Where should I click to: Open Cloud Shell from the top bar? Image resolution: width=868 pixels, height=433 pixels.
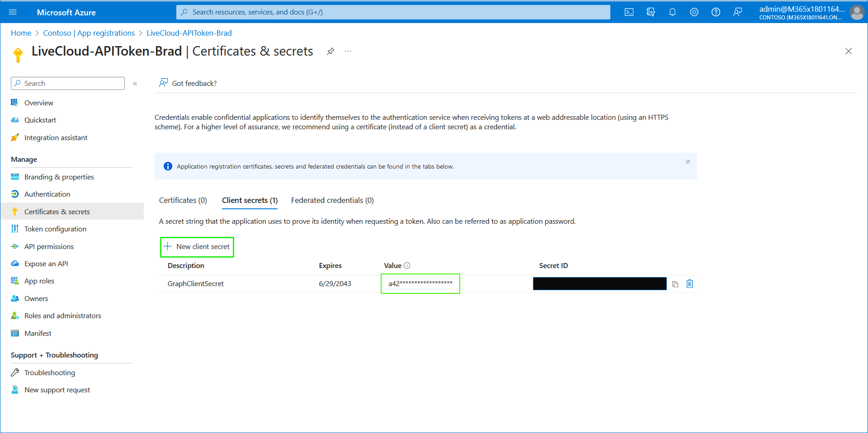pyautogui.click(x=629, y=12)
